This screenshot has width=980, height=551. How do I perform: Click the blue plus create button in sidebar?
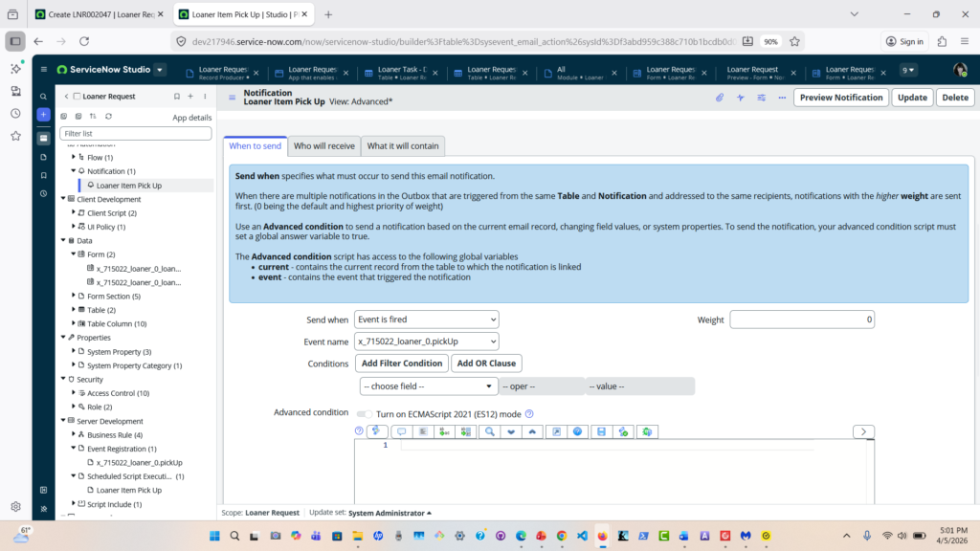(x=43, y=115)
